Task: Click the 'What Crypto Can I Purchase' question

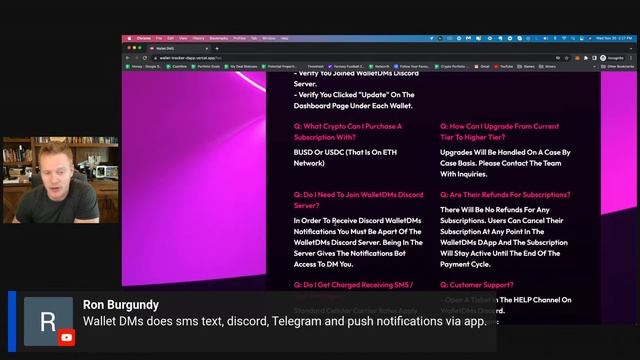Action: point(347,132)
